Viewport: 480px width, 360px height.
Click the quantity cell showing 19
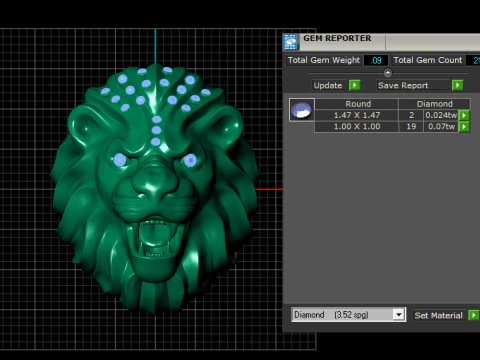(x=411, y=127)
